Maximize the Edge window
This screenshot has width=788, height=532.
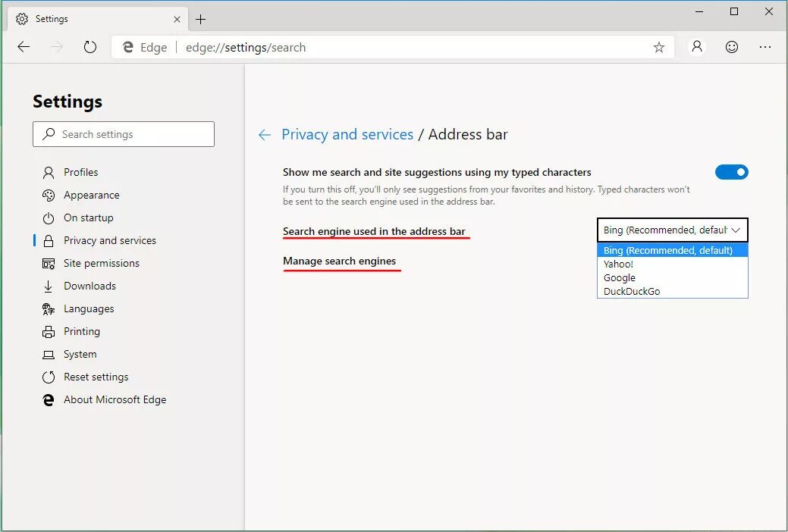click(734, 11)
